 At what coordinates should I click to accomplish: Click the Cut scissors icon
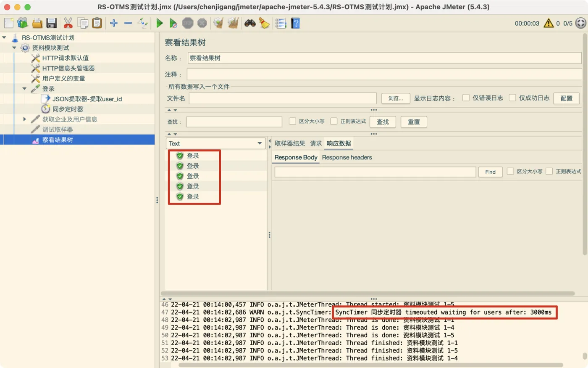pos(68,23)
